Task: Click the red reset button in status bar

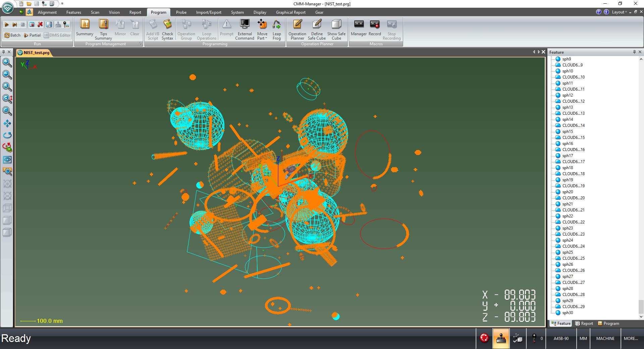Action: [484, 338]
